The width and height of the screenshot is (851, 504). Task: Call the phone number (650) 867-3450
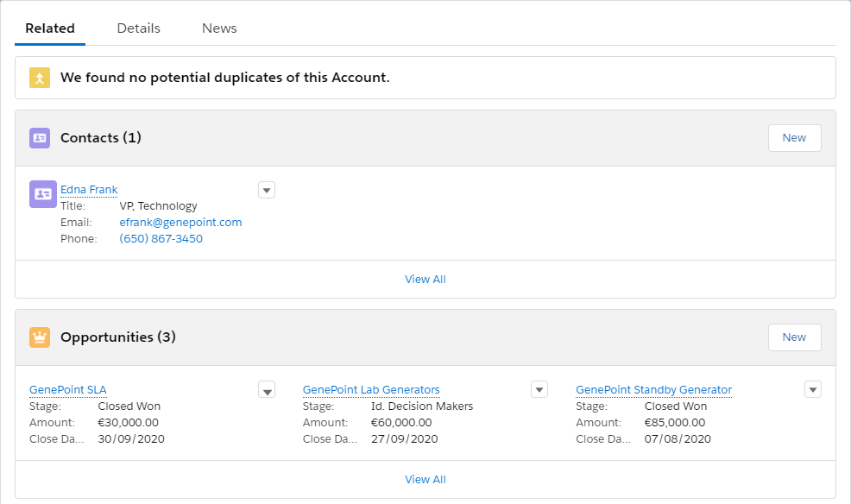(x=161, y=239)
